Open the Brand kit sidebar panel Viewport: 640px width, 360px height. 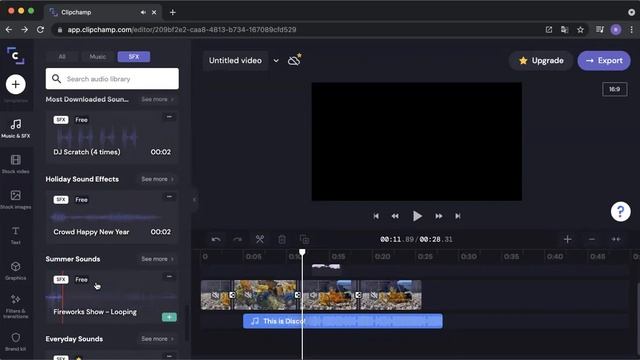tap(16, 342)
